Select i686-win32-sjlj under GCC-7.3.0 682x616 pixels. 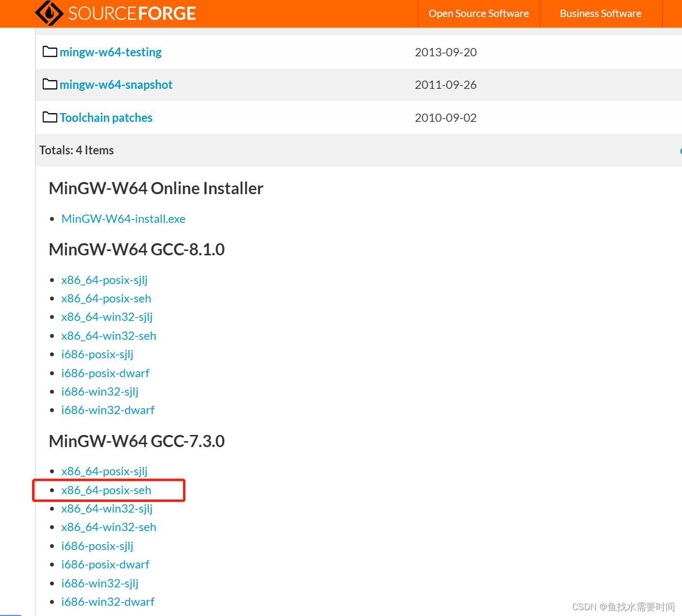click(x=100, y=583)
